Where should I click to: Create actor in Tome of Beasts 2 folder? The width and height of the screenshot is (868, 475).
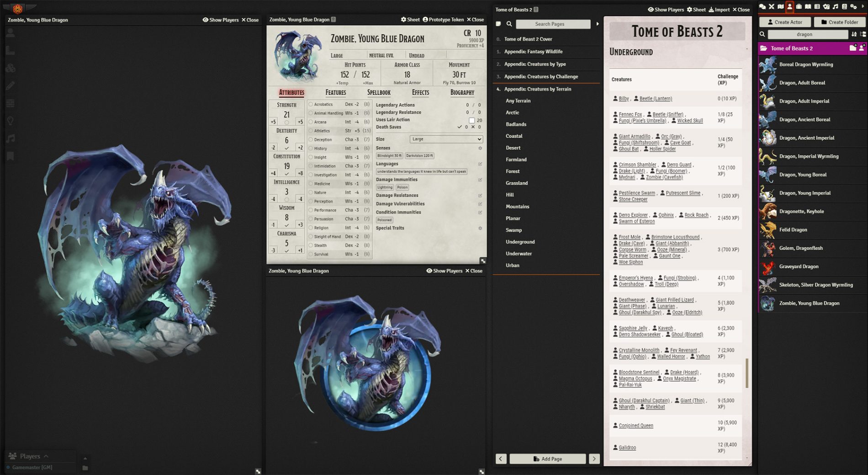point(862,48)
